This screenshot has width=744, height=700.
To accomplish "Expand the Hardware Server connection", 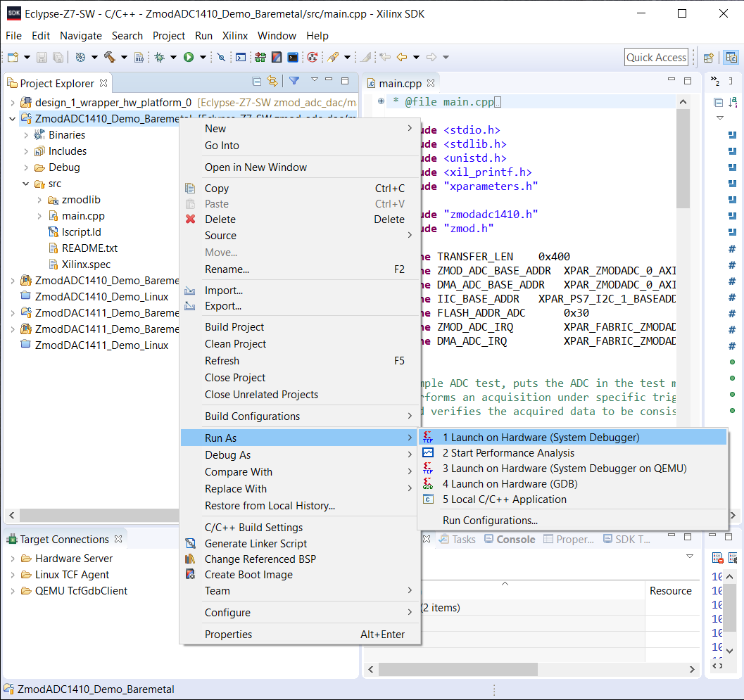I will click(13, 559).
